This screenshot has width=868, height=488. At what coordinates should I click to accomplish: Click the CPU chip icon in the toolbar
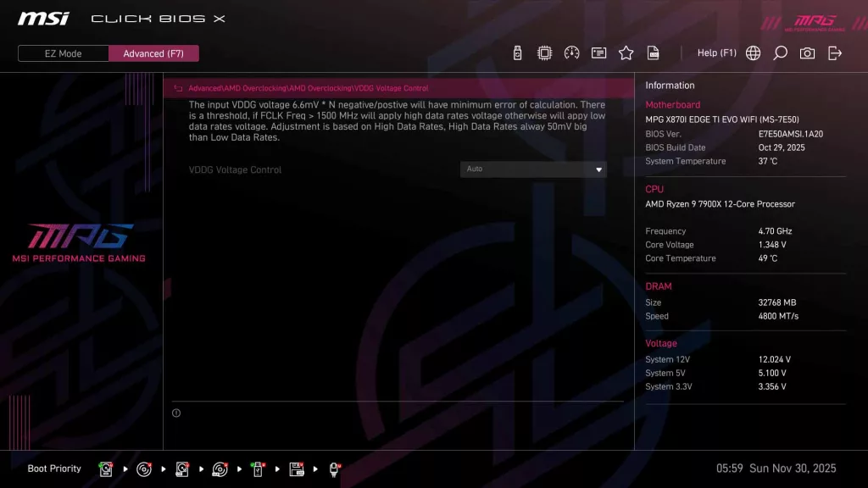click(x=544, y=53)
